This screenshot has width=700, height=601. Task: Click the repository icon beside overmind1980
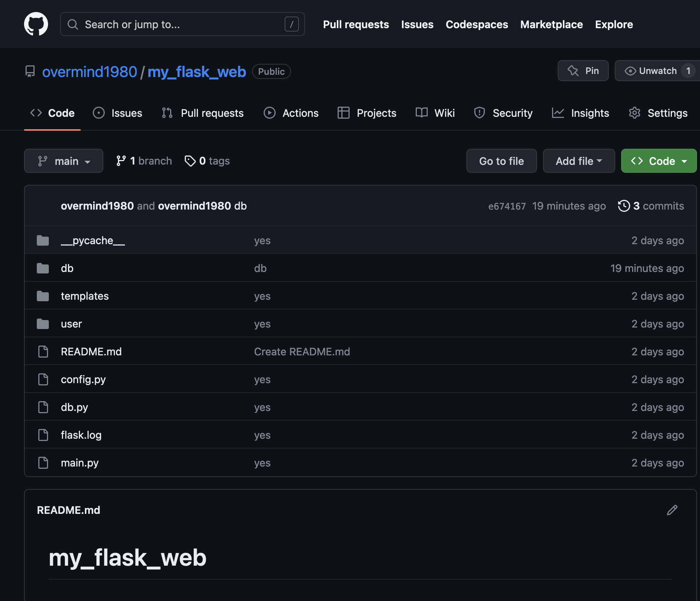(30, 71)
